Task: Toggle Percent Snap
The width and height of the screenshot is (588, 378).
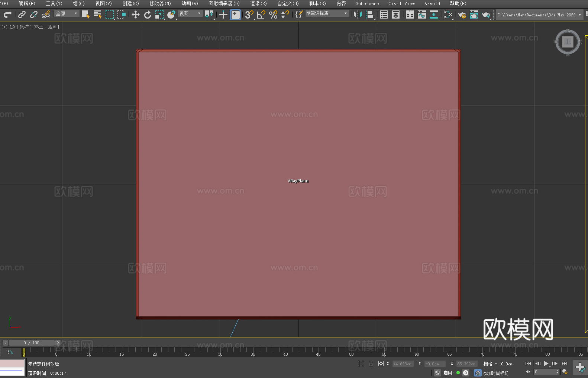Action: click(273, 14)
